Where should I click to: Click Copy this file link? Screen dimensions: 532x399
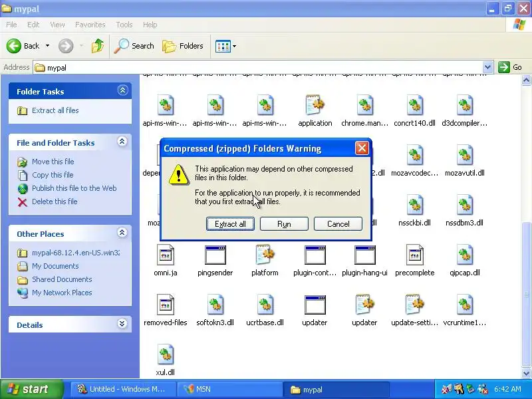(x=53, y=175)
